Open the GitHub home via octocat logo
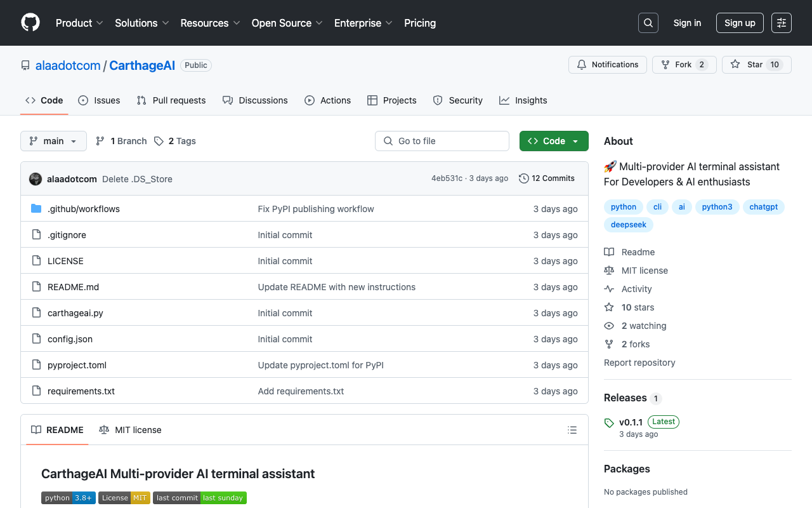Screen dimensions: 812x508 [x=30, y=23]
